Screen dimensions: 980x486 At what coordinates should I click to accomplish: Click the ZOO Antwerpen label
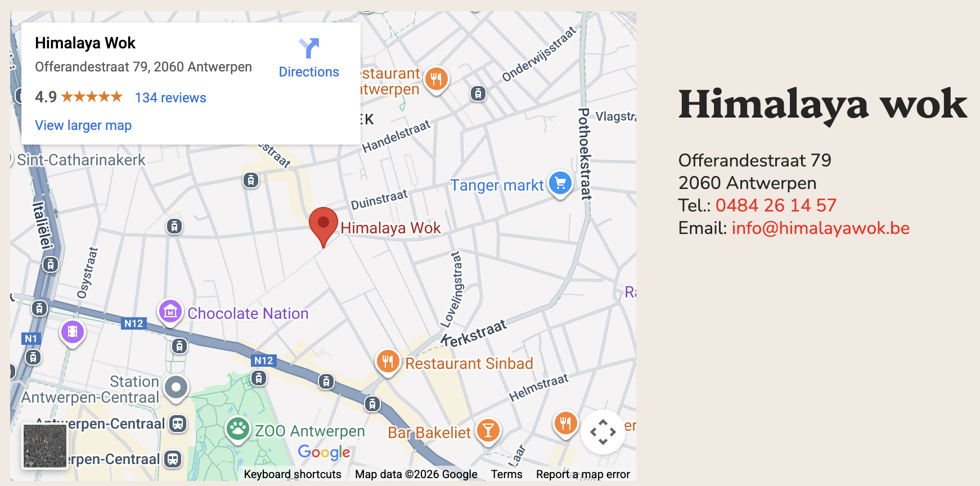[310, 431]
